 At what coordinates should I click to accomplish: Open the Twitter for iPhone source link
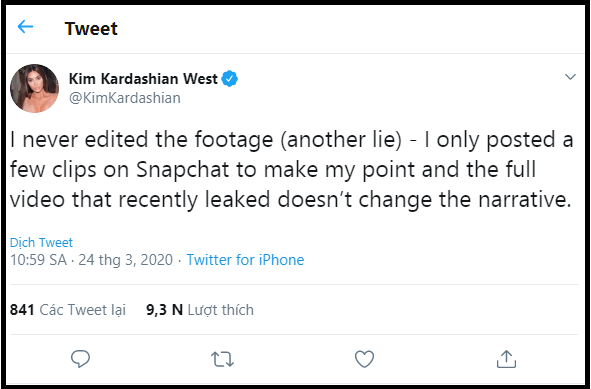coord(245,260)
